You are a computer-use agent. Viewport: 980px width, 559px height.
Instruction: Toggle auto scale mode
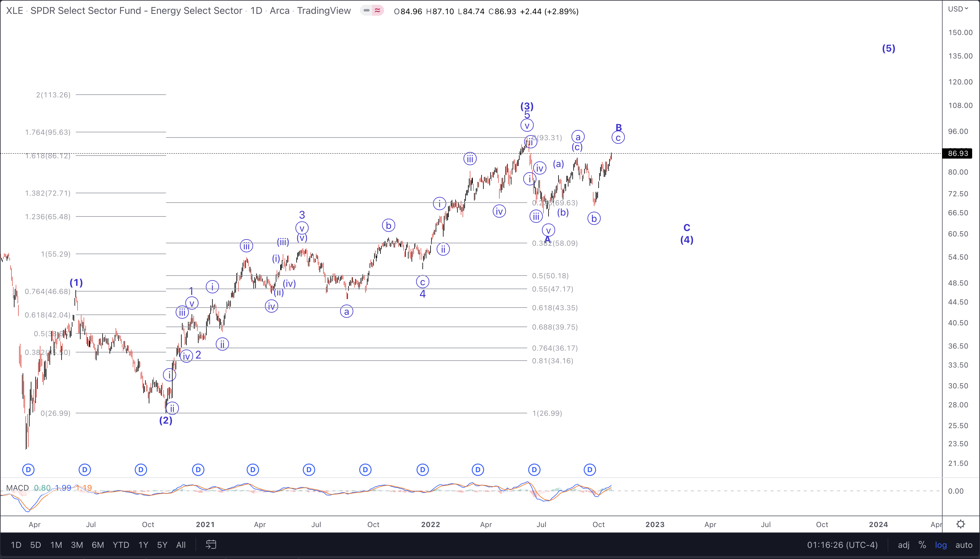coord(964,545)
